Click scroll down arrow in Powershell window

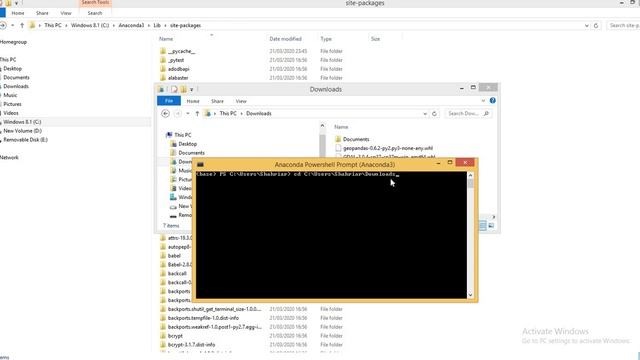(471, 295)
